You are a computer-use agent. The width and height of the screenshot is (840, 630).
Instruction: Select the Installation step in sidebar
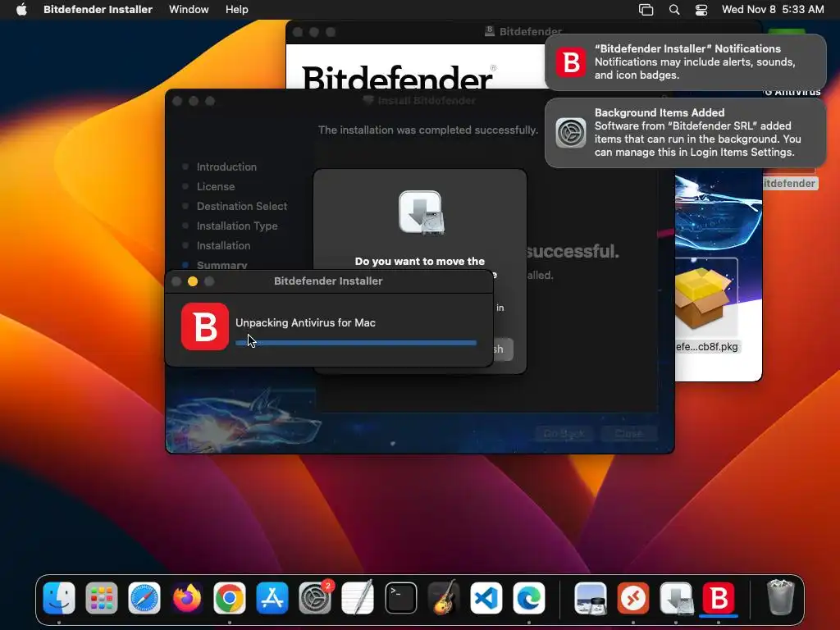pyautogui.click(x=223, y=246)
